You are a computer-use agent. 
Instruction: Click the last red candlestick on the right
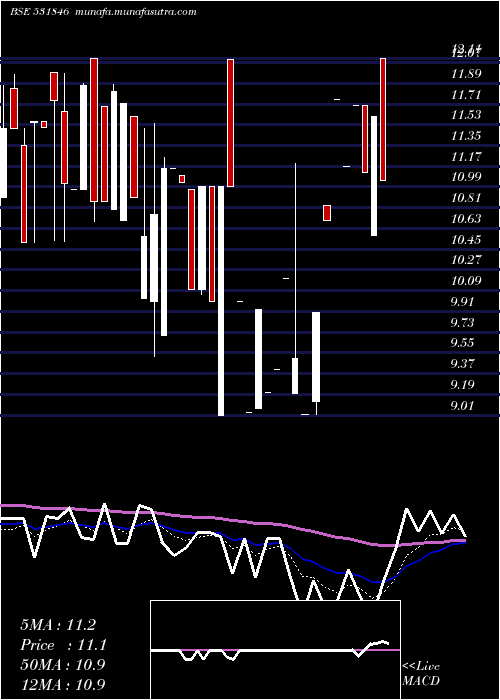pos(383,119)
